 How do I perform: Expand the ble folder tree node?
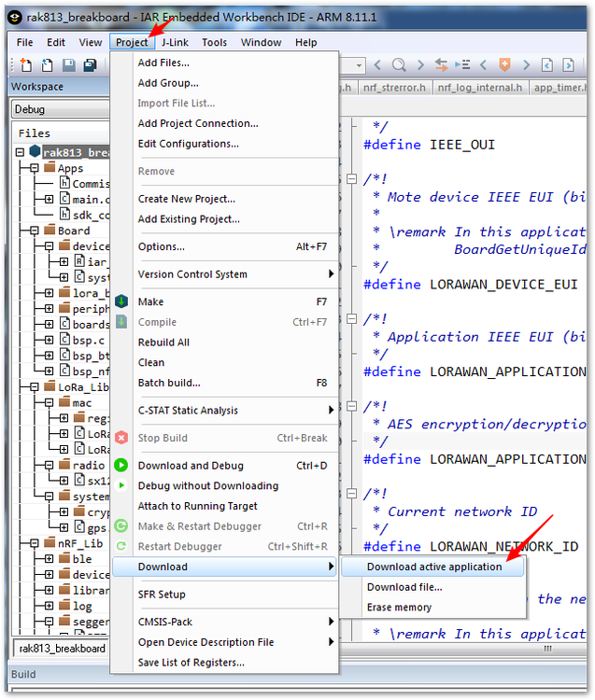tap(50, 559)
